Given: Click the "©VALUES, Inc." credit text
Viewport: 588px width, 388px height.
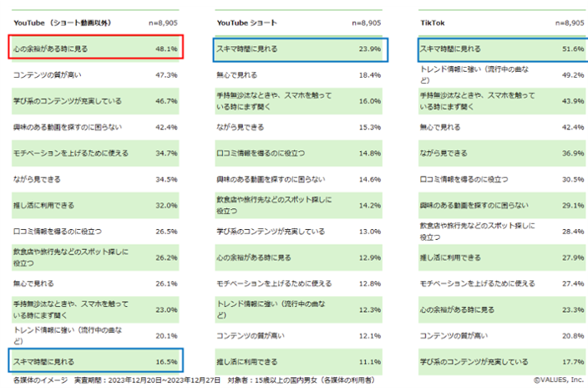Looking at the screenshot, I should coord(559,380).
